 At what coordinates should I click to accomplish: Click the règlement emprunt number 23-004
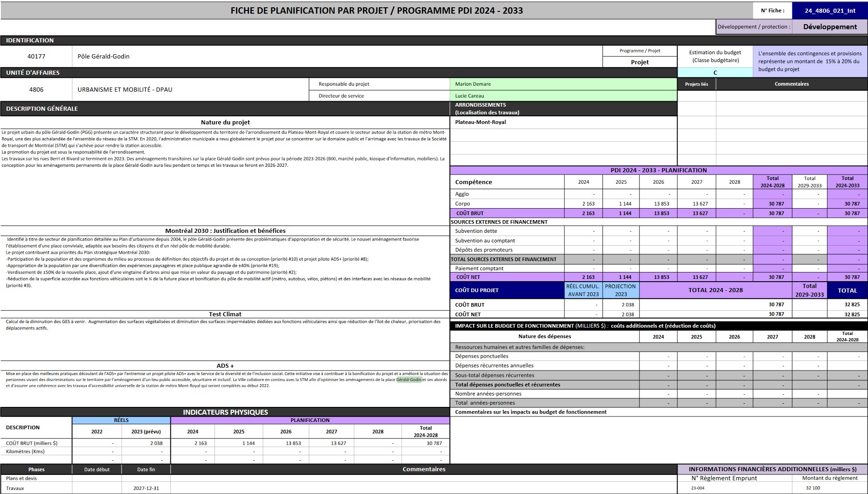click(698, 488)
